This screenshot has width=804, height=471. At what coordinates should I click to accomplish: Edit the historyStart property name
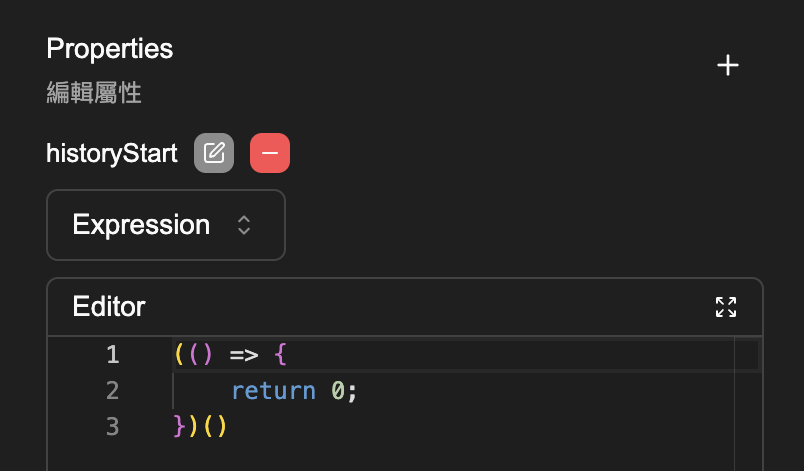click(214, 153)
